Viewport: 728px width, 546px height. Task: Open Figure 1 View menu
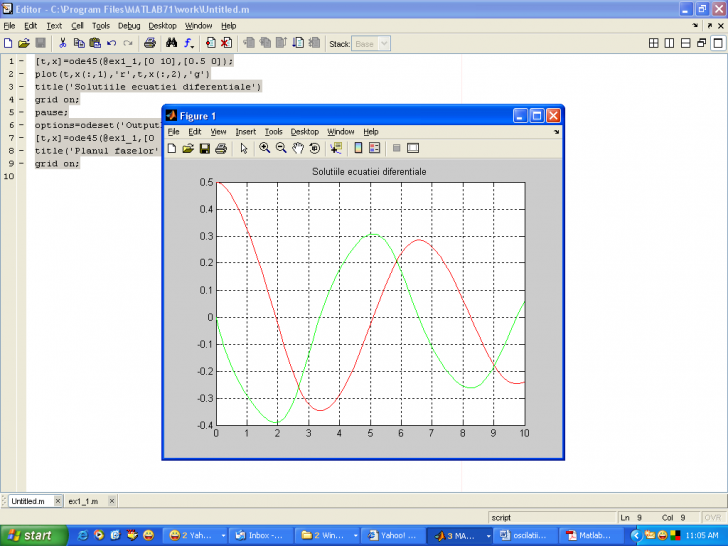tap(218, 132)
